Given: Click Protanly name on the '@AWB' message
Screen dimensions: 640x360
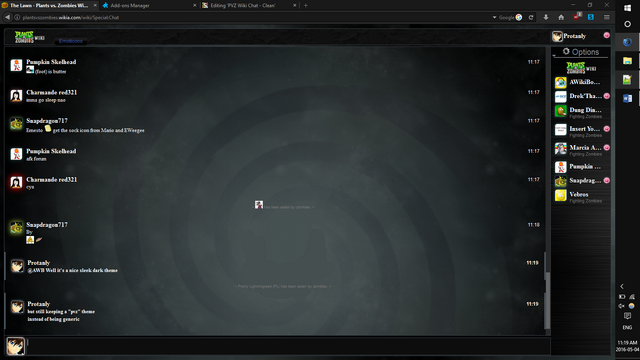Looking at the screenshot, I should click(39, 263).
